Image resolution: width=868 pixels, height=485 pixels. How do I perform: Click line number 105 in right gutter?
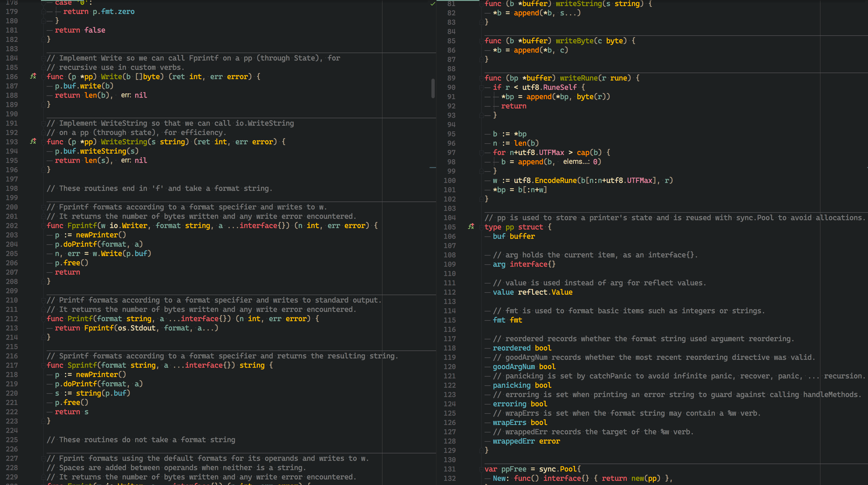[x=450, y=227]
